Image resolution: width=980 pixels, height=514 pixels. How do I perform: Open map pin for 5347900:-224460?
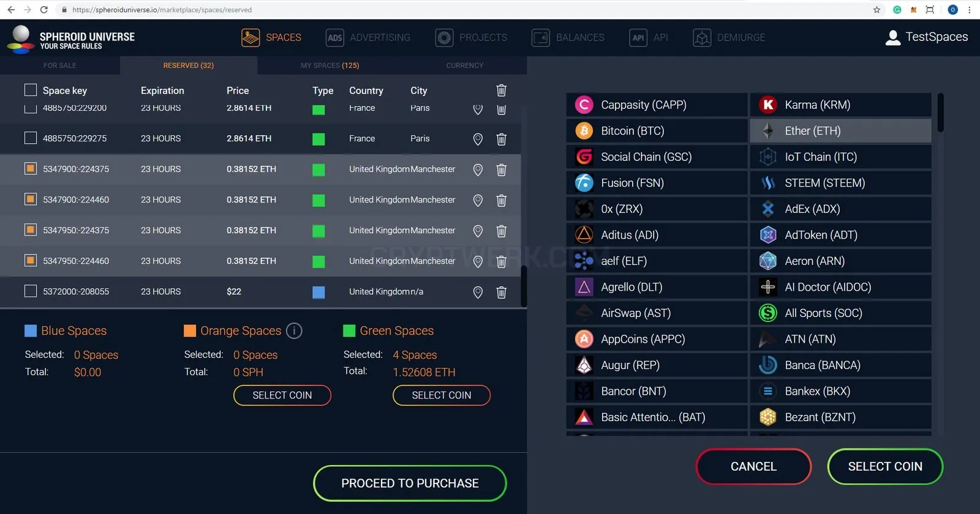point(478,200)
